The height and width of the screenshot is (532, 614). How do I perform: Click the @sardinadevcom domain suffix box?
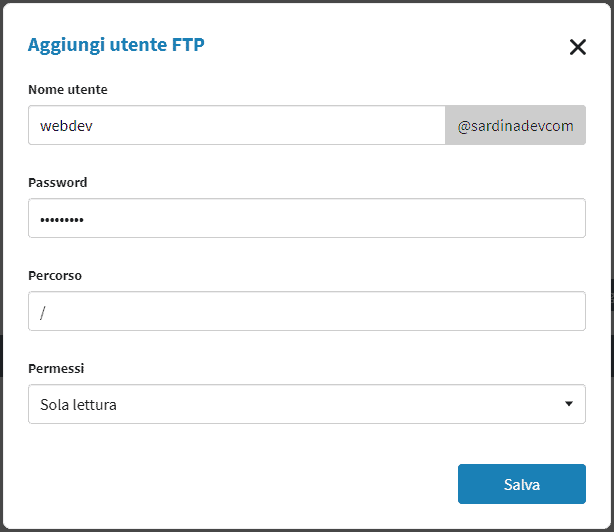(x=515, y=126)
